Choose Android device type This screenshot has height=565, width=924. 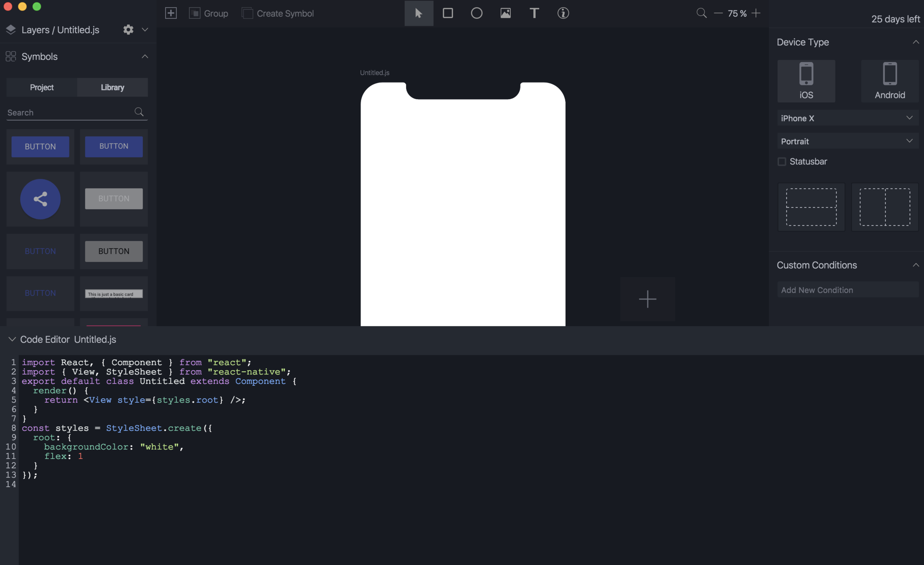[x=889, y=81]
